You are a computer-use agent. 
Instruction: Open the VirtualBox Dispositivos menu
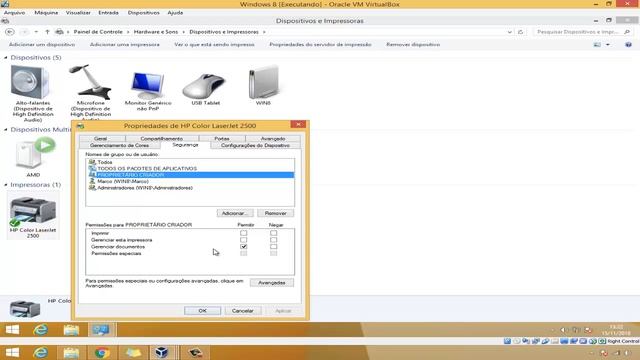(144, 13)
